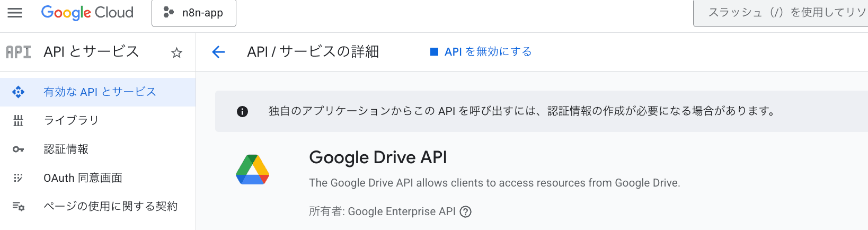868x230 pixels.
Task: Click the key icon for 認証情報
Action: point(19,149)
